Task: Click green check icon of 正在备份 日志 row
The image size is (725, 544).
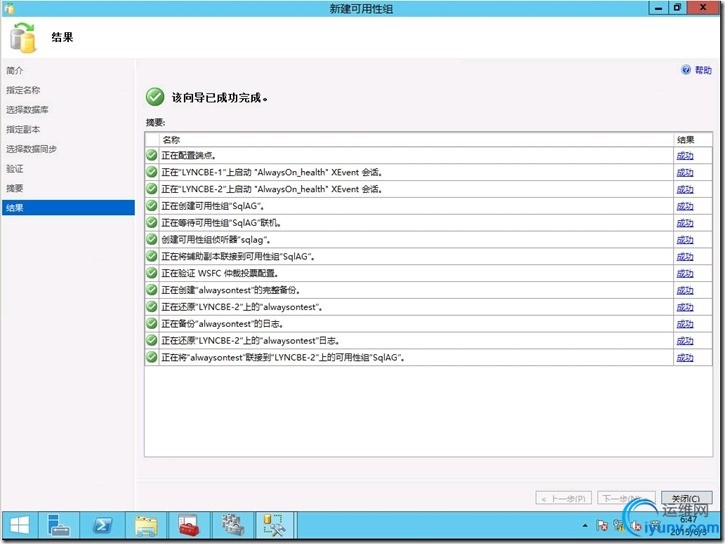Action: click(x=152, y=324)
